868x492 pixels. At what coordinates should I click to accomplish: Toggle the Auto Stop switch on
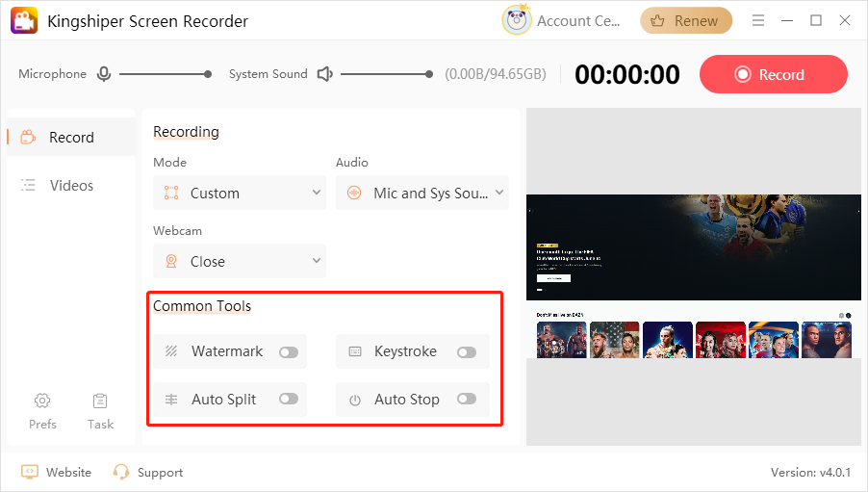click(467, 399)
